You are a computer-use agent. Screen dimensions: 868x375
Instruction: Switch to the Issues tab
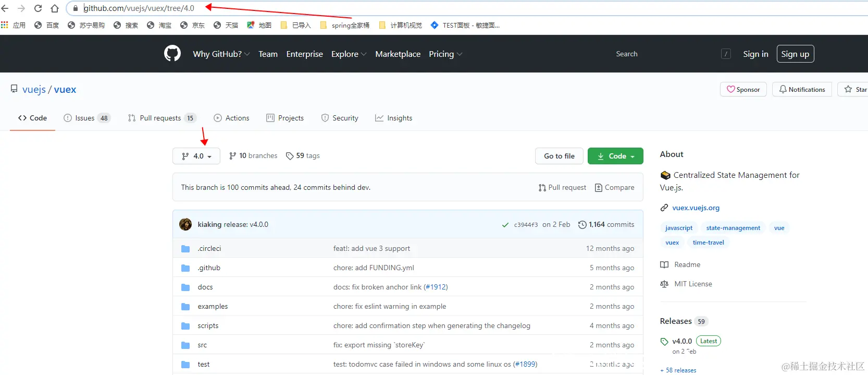coord(87,118)
